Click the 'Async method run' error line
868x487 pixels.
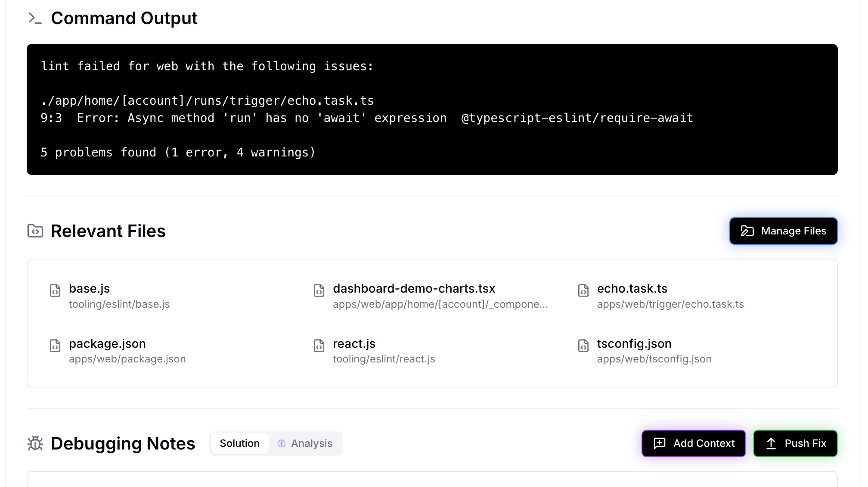point(367,118)
